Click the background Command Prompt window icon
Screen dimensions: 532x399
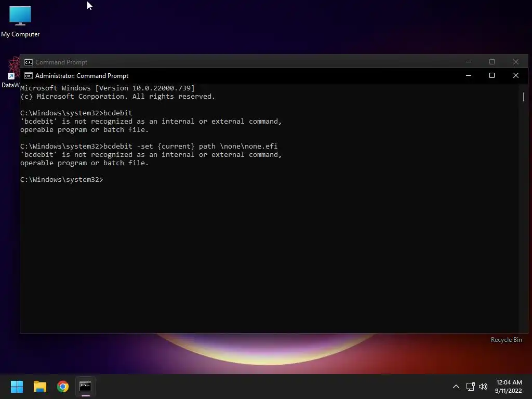(x=29, y=62)
